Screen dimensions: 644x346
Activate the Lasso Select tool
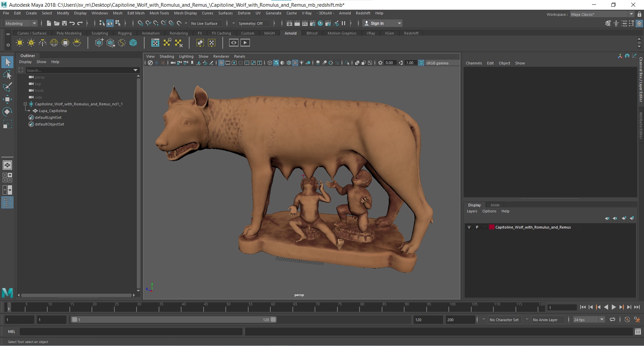[x=7, y=75]
